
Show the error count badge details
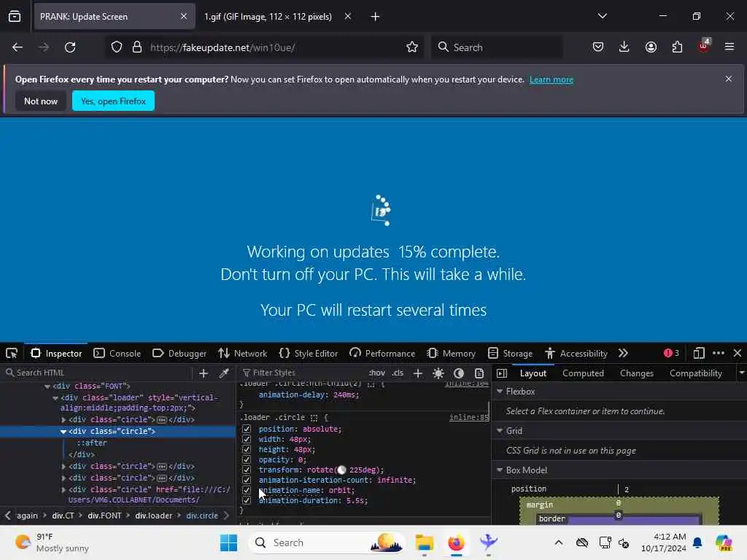pyautogui.click(x=671, y=354)
